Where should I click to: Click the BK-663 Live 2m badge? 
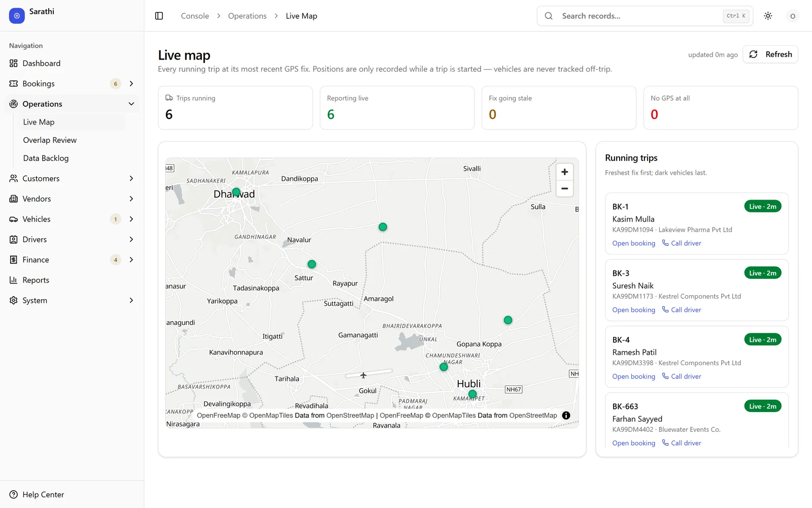[x=763, y=406]
